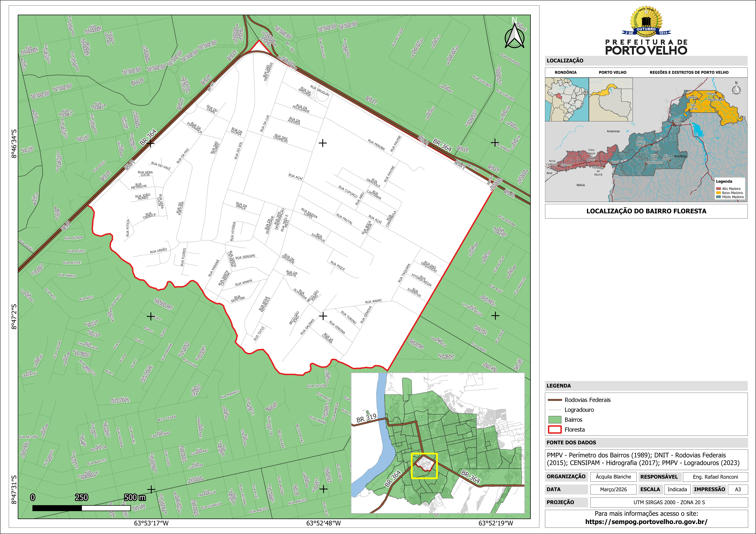This screenshot has height=534, width=756.
Task: Click the UTM SIRGAS 2000 projection field
Action: 669,502
